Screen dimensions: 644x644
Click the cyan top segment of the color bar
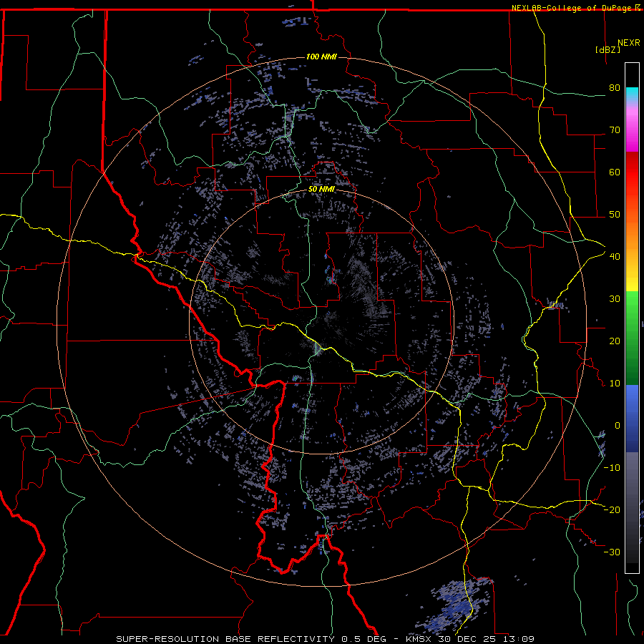tap(632, 95)
